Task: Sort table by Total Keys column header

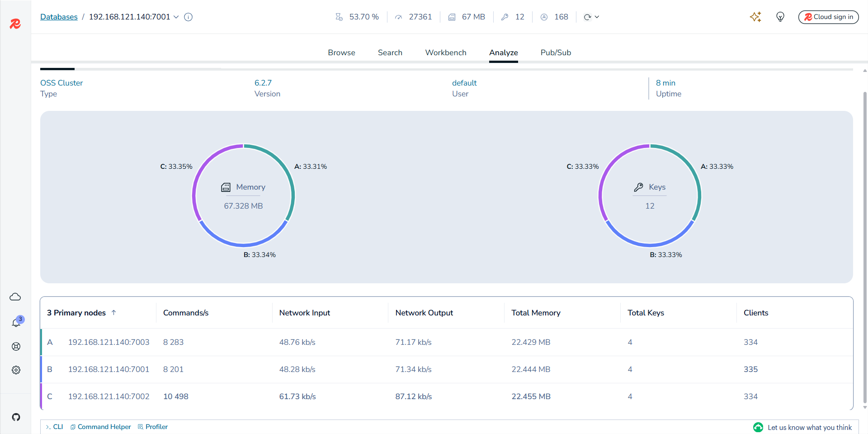Action: (646, 313)
